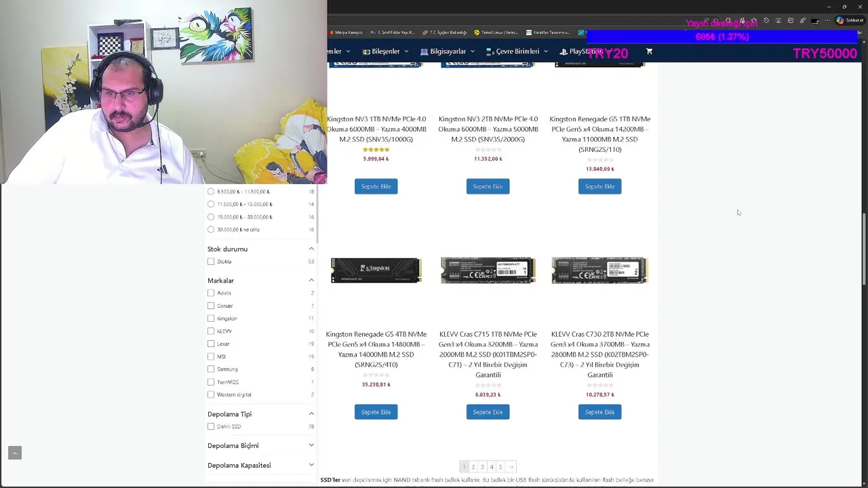Image resolution: width=868 pixels, height=488 pixels.
Task: Check the MSI brand filter
Action: click(x=211, y=357)
